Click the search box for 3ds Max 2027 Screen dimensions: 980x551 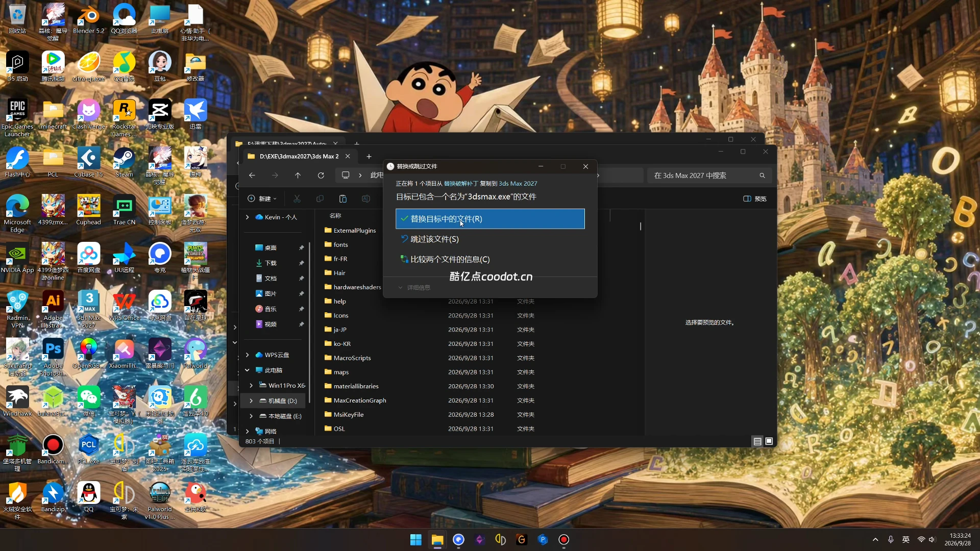click(x=709, y=176)
